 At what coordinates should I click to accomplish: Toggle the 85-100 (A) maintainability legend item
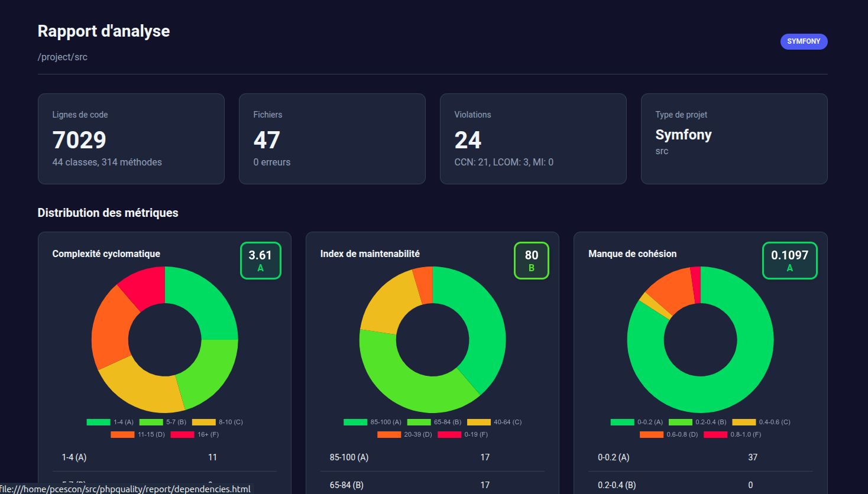click(x=373, y=422)
